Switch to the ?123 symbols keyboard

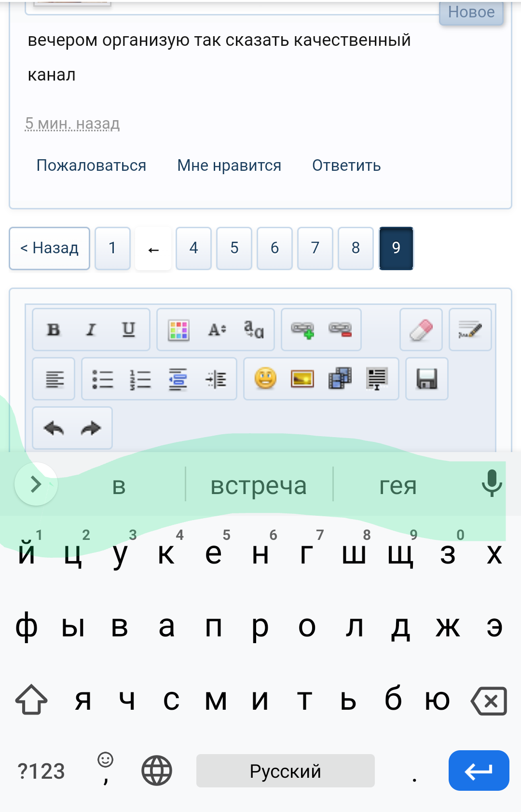click(x=41, y=771)
